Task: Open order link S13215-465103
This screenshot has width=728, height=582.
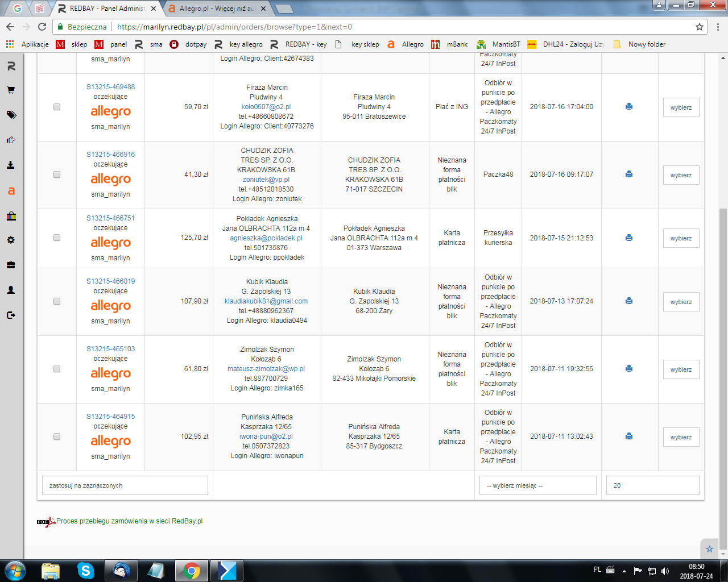Action: 111,349
